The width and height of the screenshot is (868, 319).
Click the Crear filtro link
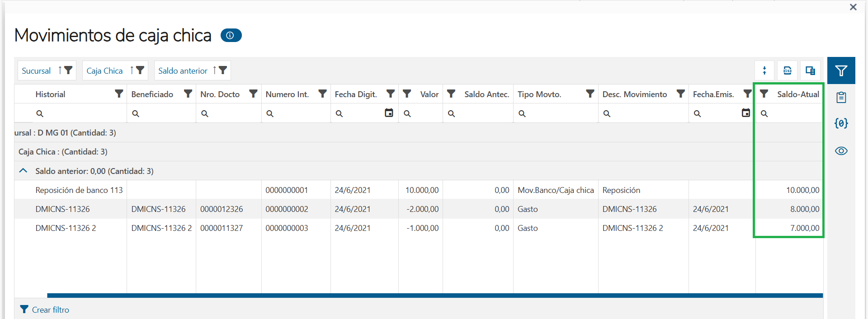coord(50,310)
